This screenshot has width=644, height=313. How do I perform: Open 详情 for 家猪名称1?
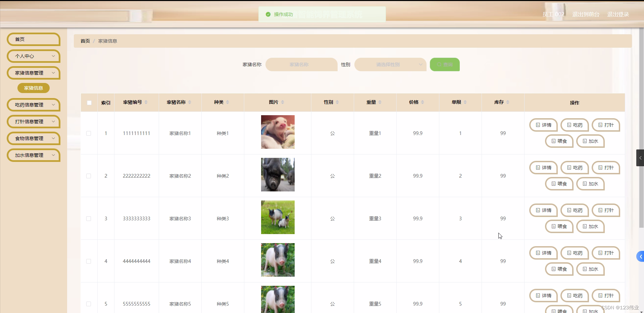coord(543,125)
